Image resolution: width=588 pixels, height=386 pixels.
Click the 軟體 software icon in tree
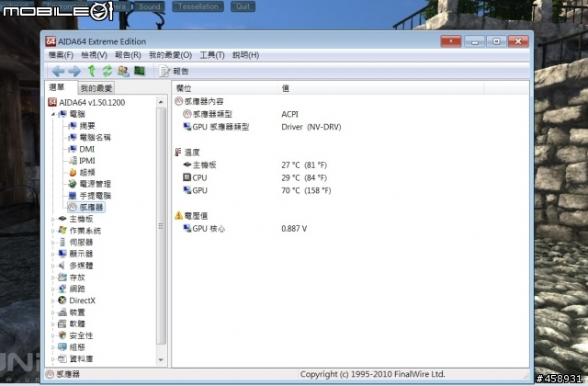click(x=62, y=324)
